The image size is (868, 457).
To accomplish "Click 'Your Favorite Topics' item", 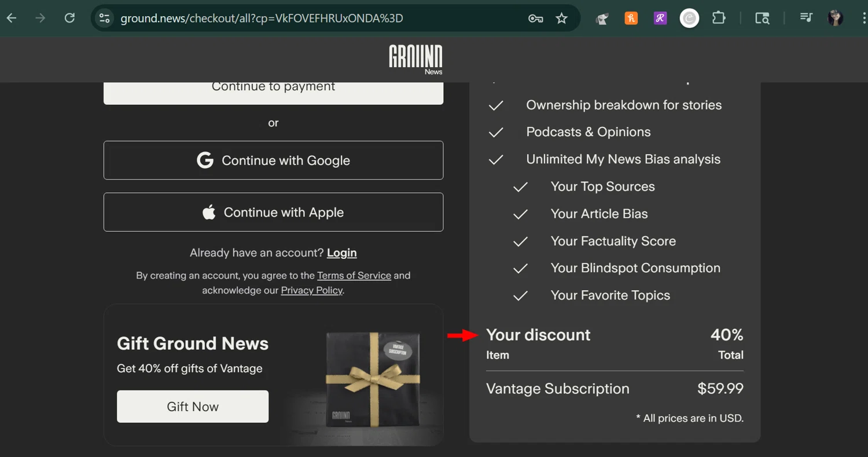I will (610, 295).
